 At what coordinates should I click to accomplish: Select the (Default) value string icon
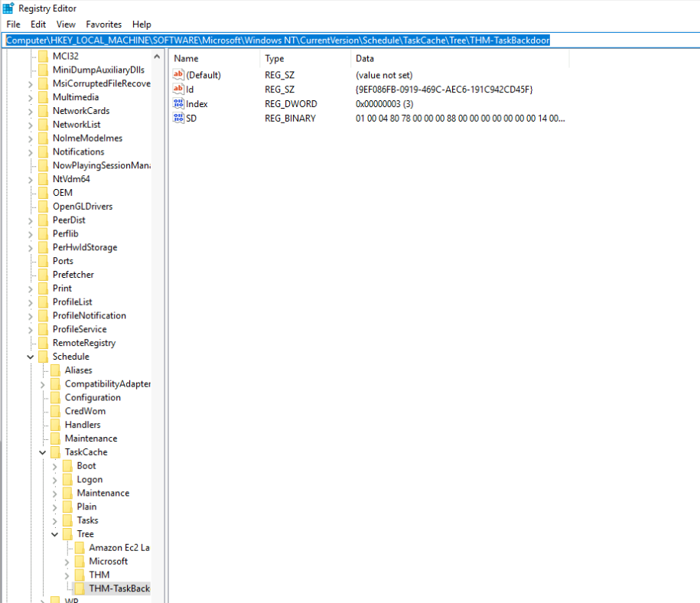[178, 74]
